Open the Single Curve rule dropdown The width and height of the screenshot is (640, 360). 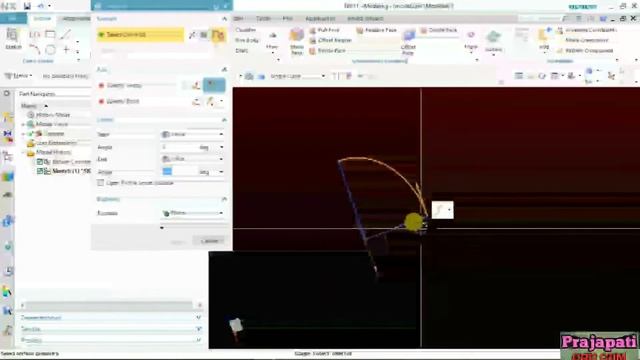point(297,76)
